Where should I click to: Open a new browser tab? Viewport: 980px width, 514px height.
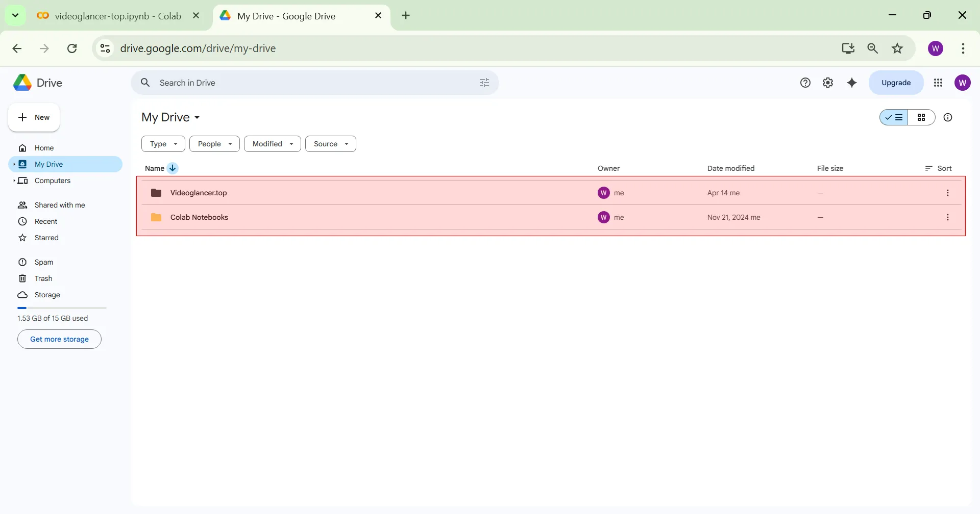click(x=406, y=16)
